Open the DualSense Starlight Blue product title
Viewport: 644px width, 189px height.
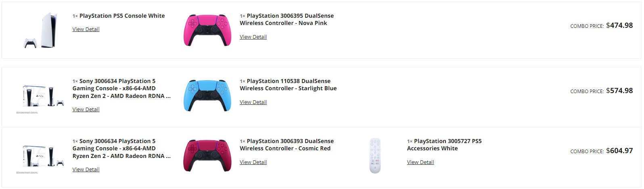[288, 85]
